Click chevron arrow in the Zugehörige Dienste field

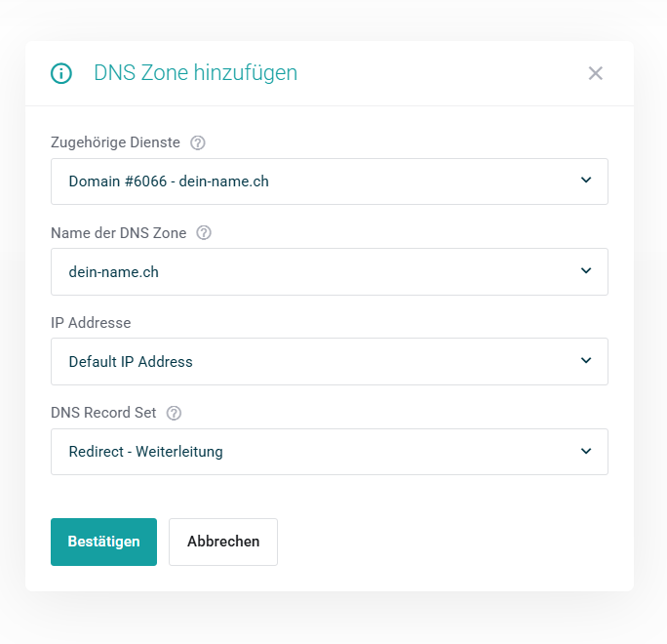tap(586, 181)
